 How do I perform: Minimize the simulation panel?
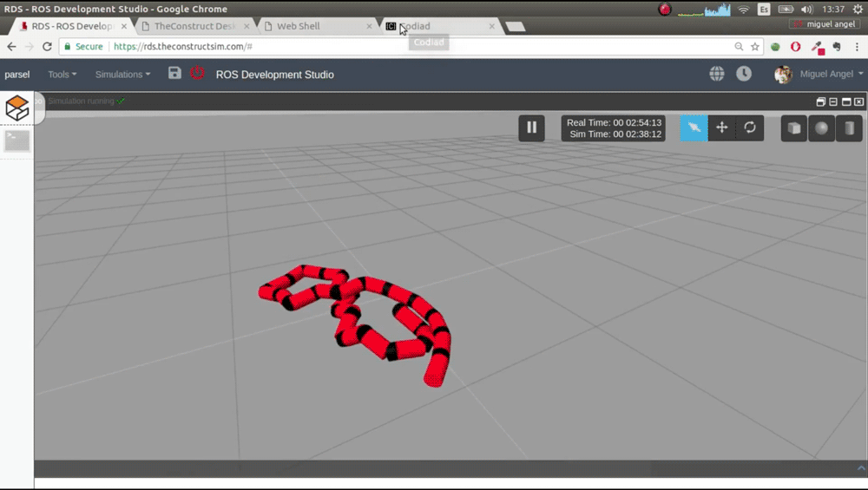[x=833, y=101]
